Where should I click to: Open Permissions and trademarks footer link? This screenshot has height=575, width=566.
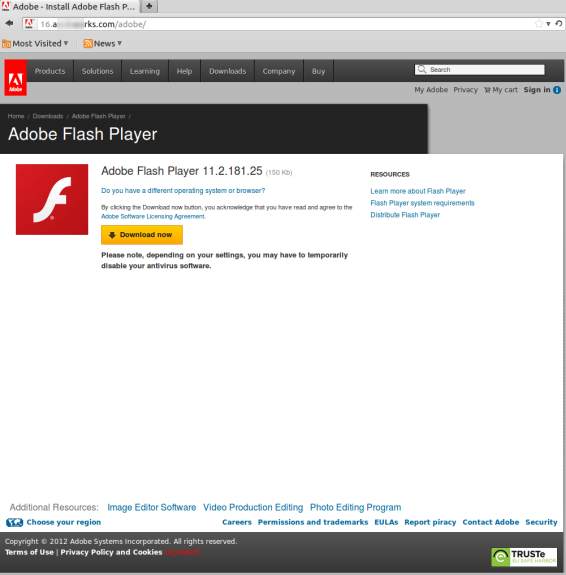tap(313, 522)
